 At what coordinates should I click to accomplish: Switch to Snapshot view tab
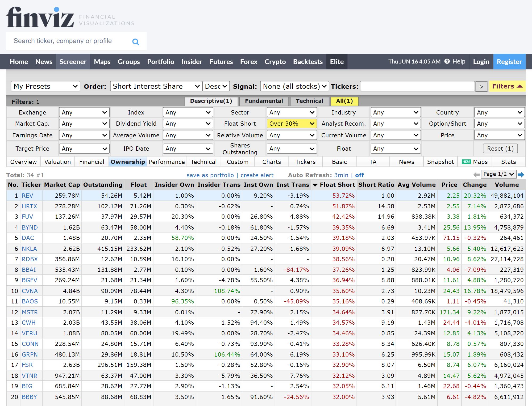(440, 162)
